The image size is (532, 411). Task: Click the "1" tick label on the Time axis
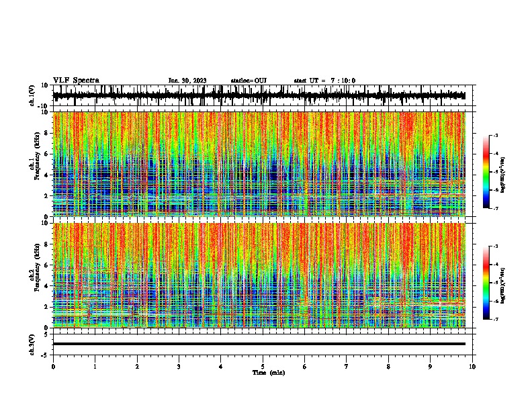pos(95,367)
